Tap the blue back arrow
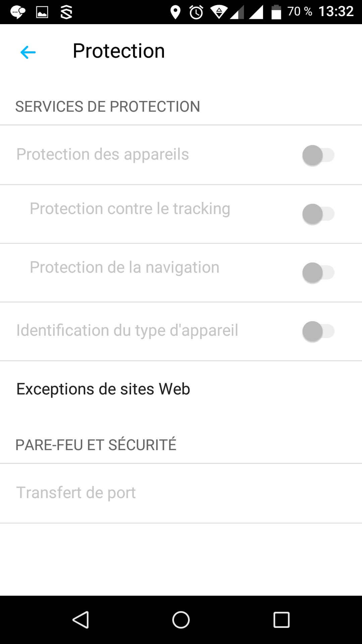This screenshot has width=362, height=644. [x=28, y=52]
